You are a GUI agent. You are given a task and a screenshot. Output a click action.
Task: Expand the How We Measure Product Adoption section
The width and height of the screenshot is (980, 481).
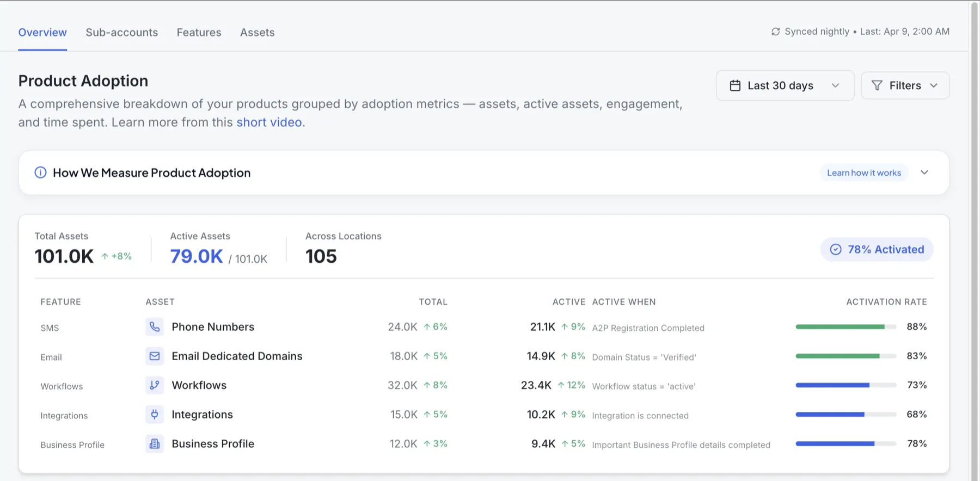coord(924,172)
